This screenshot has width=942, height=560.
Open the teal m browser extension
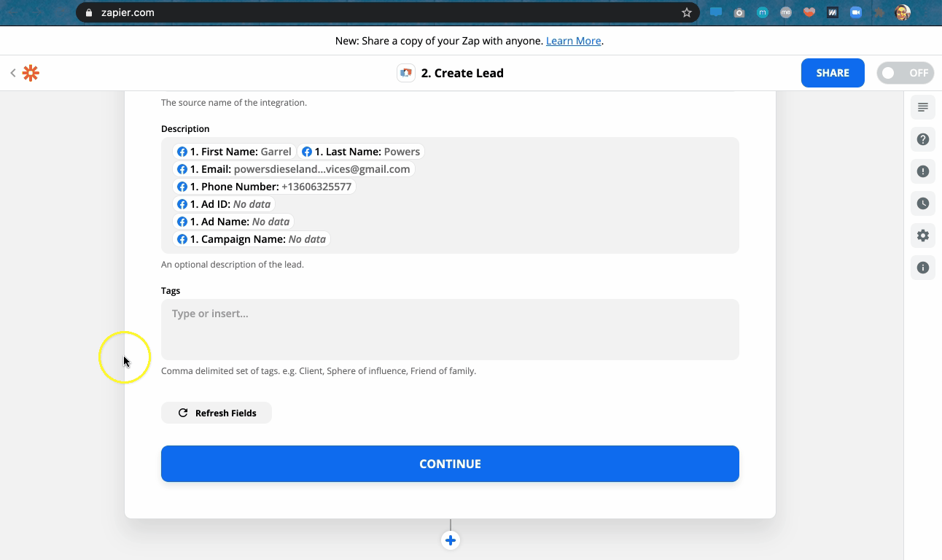click(763, 12)
